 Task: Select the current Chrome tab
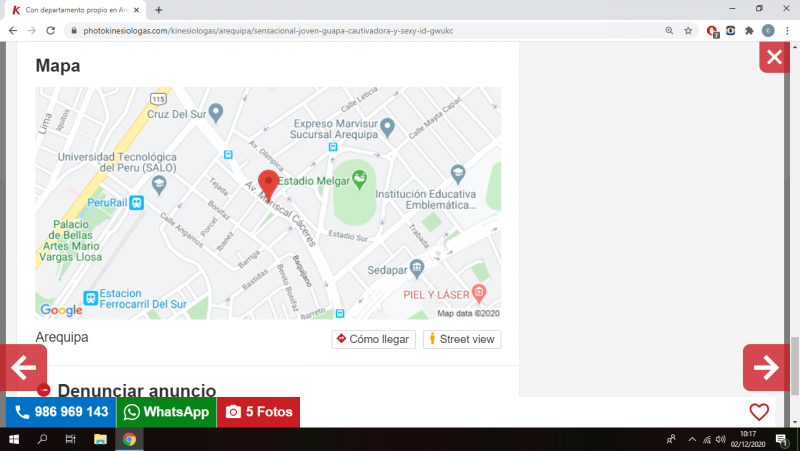pos(75,10)
